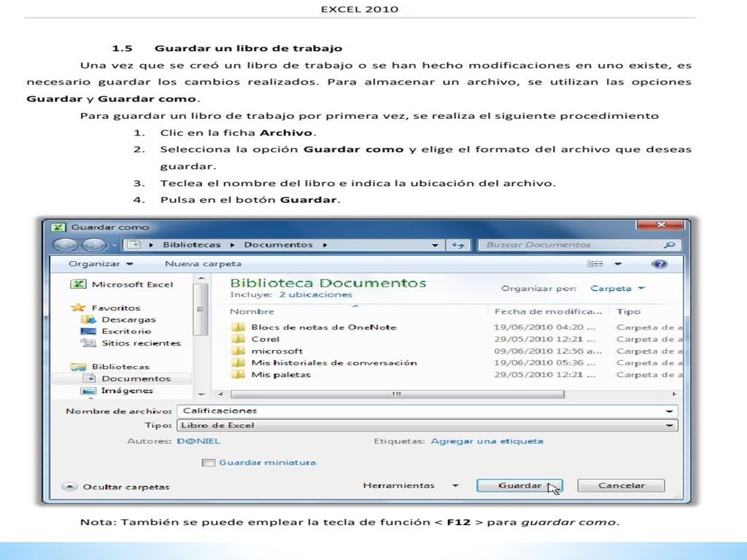Click the Back navigation arrow button
The height and width of the screenshot is (560, 747).
66,245
